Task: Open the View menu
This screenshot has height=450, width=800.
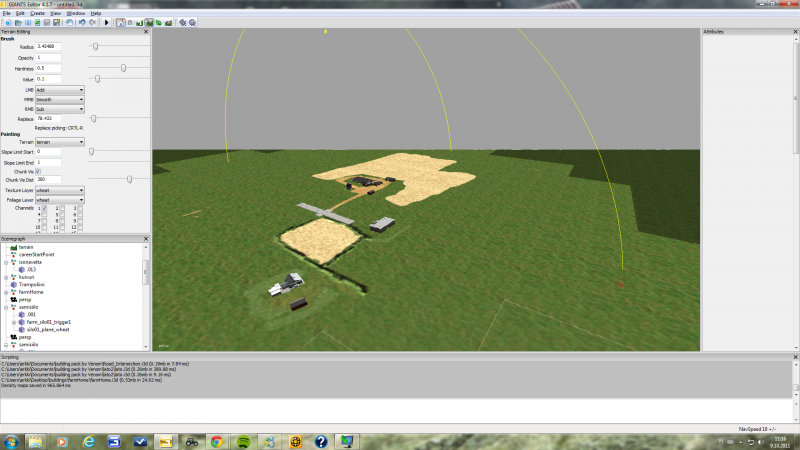Action: [x=55, y=13]
